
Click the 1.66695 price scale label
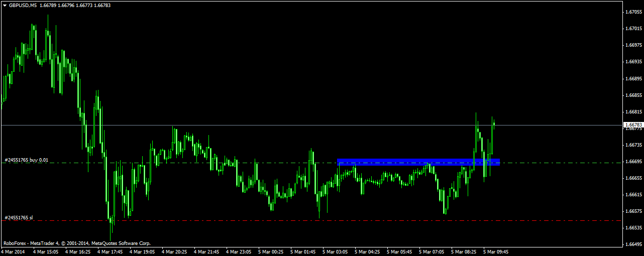click(x=633, y=162)
